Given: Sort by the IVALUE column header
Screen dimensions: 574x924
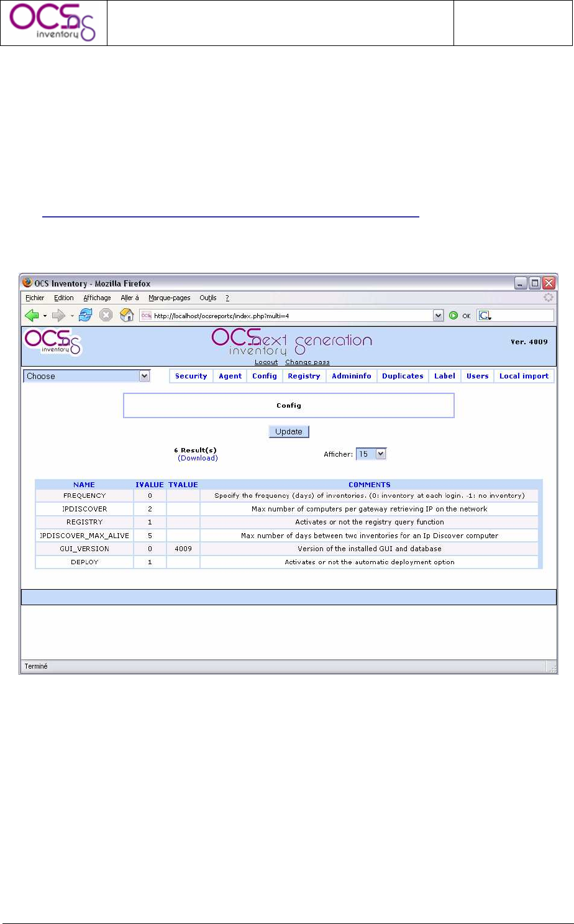Looking at the screenshot, I should point(150,485).
